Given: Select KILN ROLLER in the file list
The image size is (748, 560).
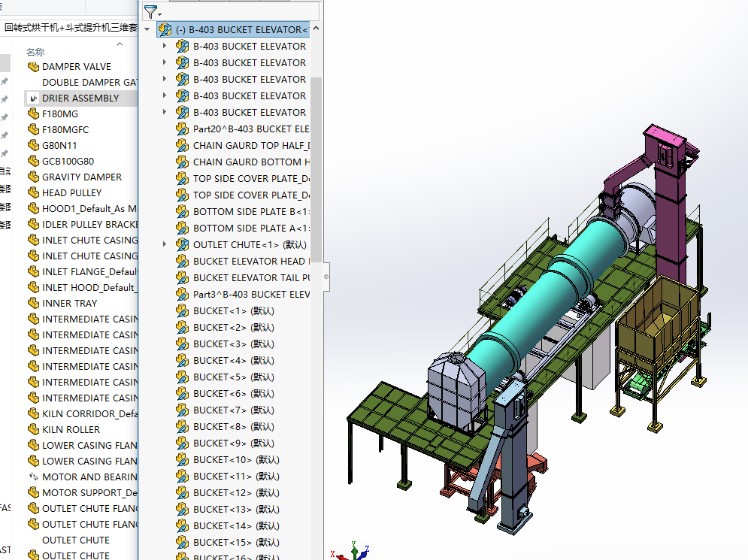Looking at the screenshot, I should coord(71,430).
